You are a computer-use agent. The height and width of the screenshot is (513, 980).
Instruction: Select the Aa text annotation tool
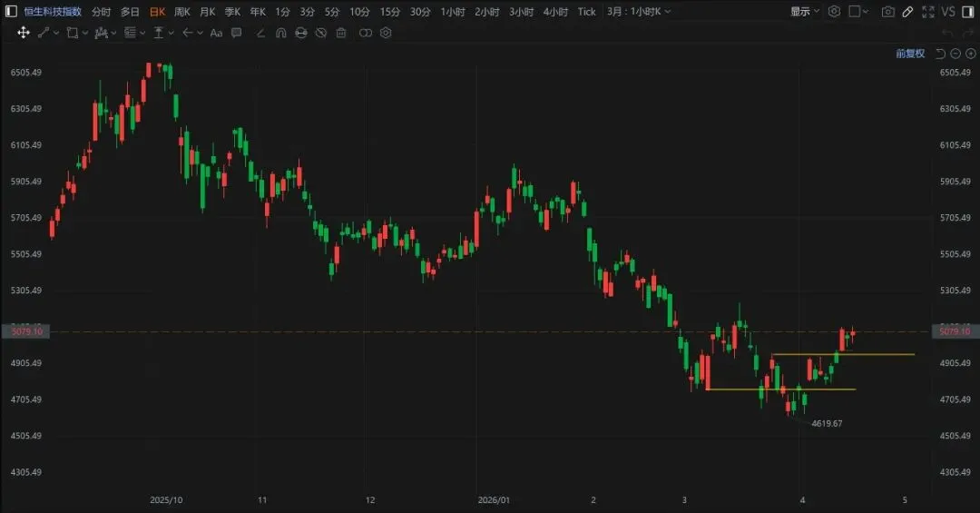tap(216, 33)
